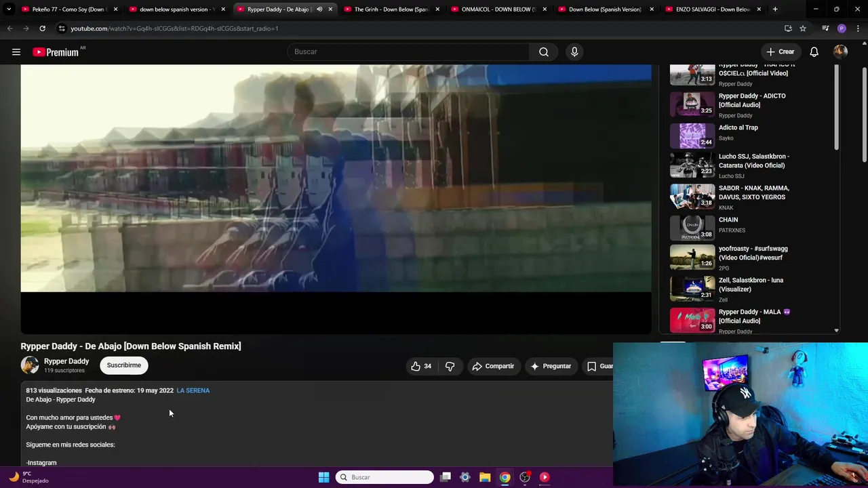This screenshot has width=868, height=488.
Task: Click the browser address bar URL
Action: click(x=174, y=28)
